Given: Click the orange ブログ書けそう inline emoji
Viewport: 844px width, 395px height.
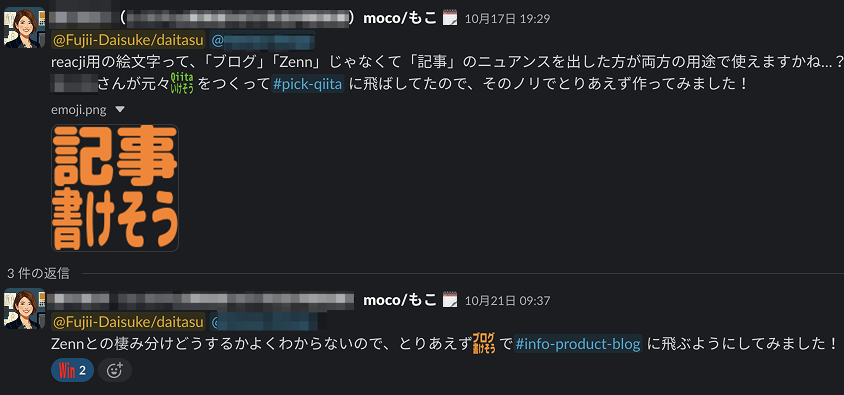Looking at the screenshot, I should coord(484,343).
